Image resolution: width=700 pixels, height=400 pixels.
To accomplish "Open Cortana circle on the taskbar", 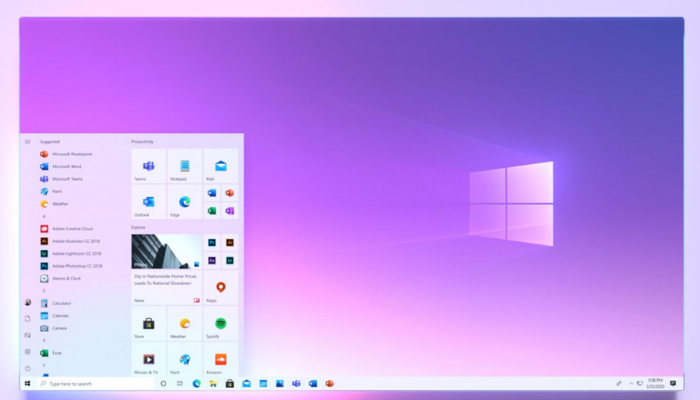I will (x=163, y=383).
